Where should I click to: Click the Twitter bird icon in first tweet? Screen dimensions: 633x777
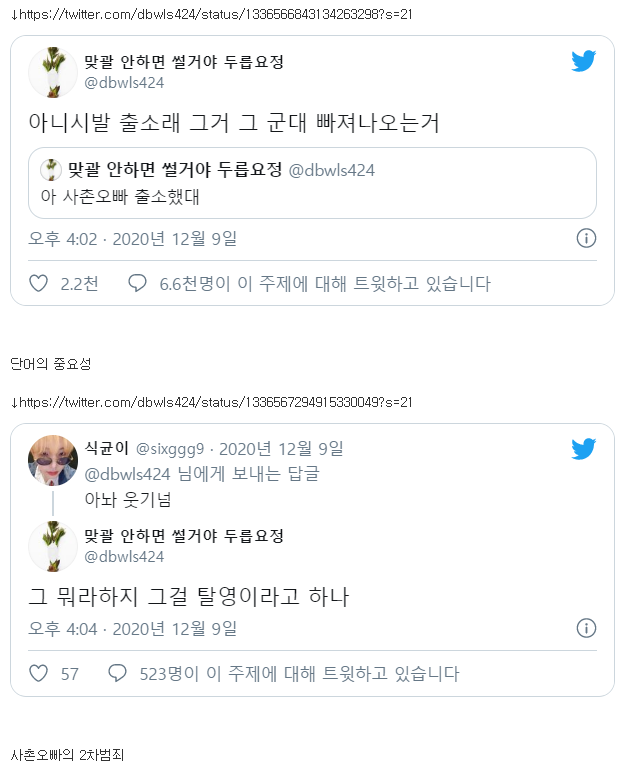[x=583, y=61]
